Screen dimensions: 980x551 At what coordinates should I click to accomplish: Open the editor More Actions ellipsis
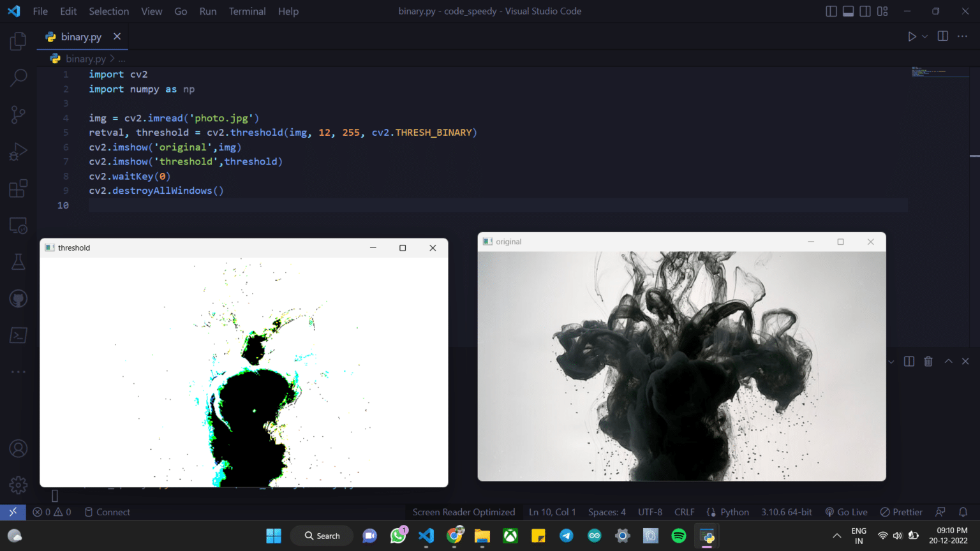pos(962,37)
